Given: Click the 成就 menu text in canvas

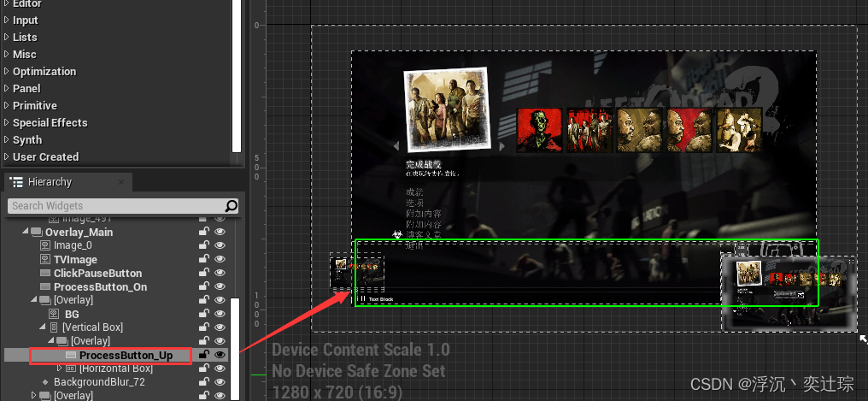Looking at the screenshot, I should (414, 192).
